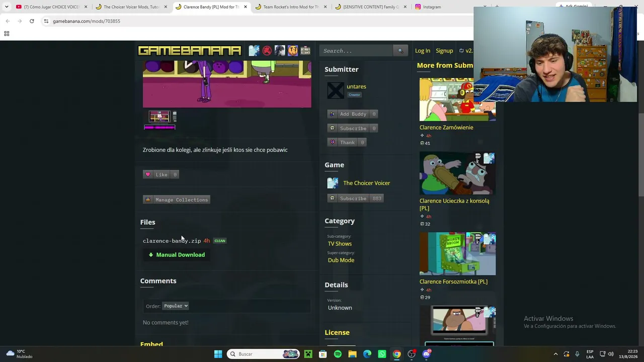The image size is (644, 362).
Task: Open WhatsApp from the taskbar
Action: 382,354
